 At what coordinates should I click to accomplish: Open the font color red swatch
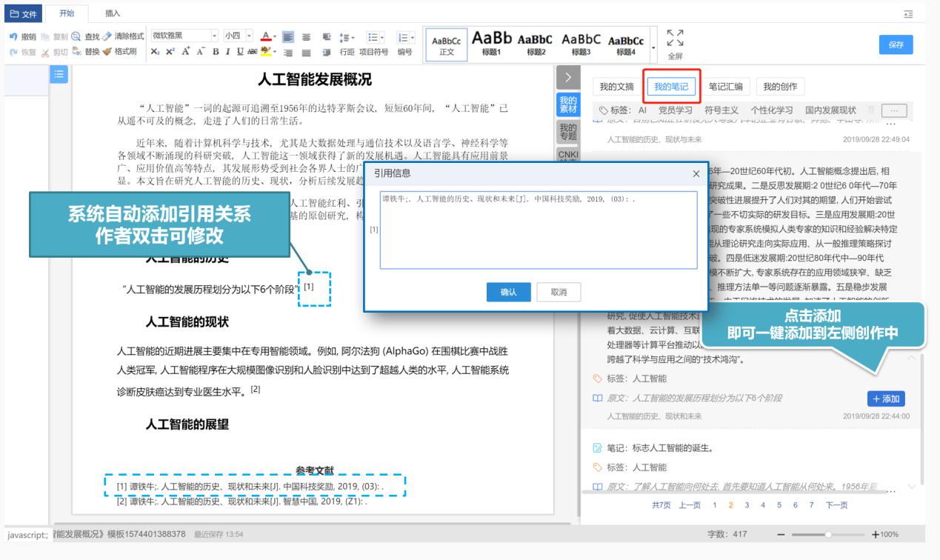[x=266, y=36]
